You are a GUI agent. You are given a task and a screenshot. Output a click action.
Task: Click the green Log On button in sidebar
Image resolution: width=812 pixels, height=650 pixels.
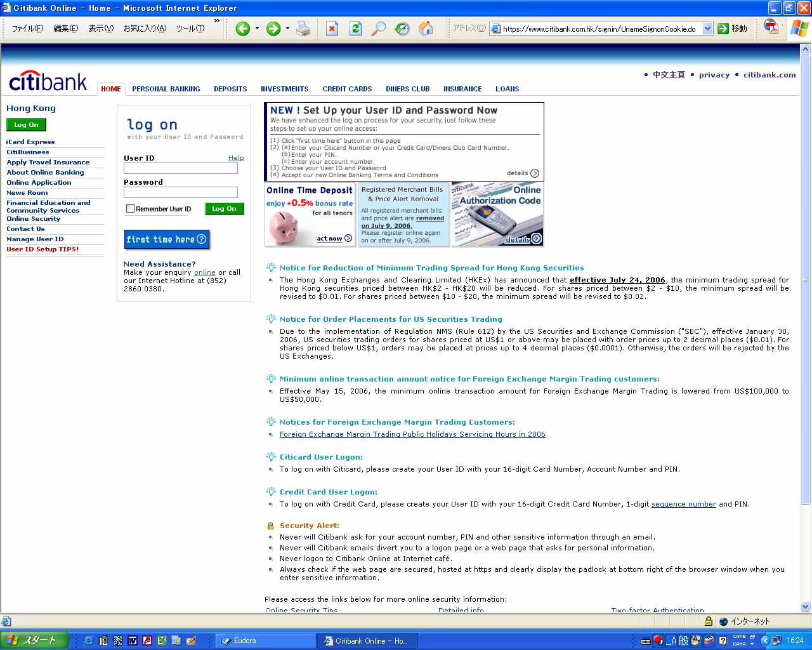point(26,125)
